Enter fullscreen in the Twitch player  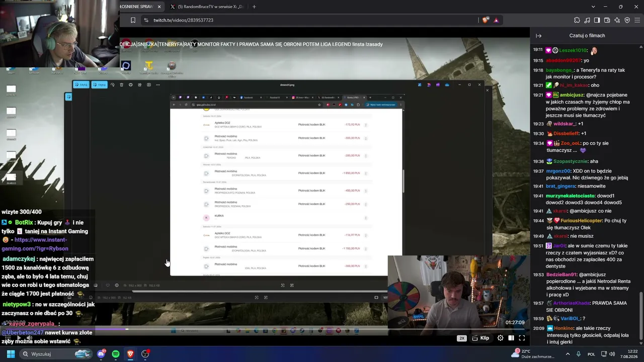pyautogui.click(x=522, y=338)
